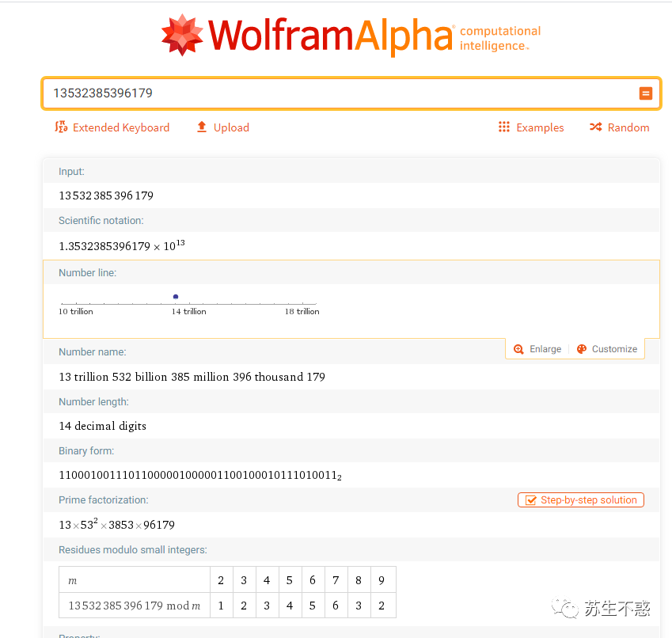
Task: Click the 'Number line:' heading
Action: (x=87, y=272)
